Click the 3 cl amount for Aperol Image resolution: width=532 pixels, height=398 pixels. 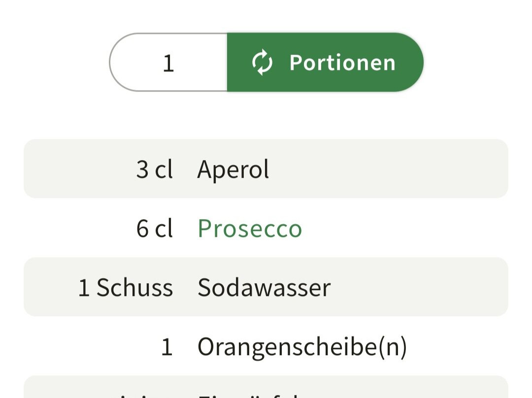[154, 169]
